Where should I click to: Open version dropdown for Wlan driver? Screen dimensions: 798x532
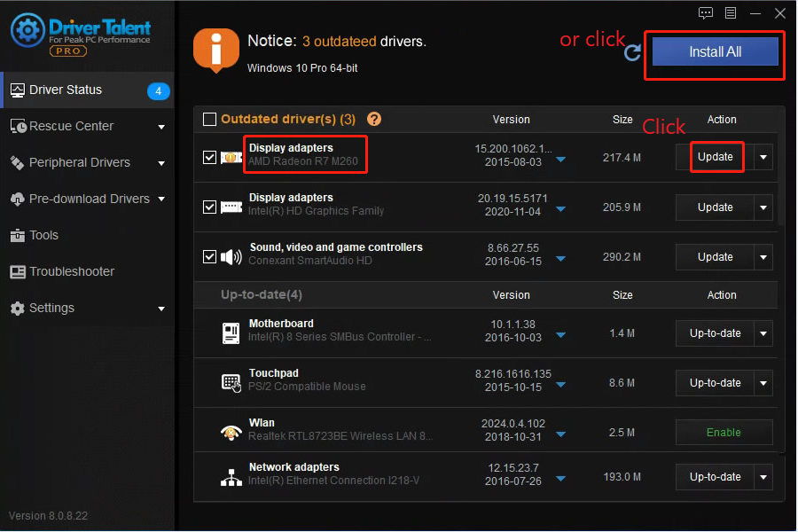pyautogui.click(x=561, y=434)
